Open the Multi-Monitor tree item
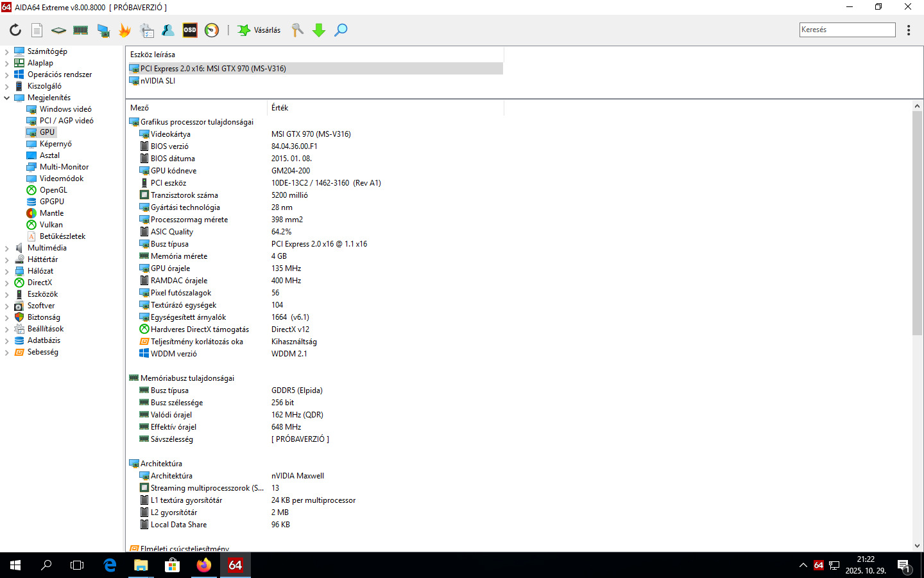Screen dimensions: 924x578 pos(64,167)
